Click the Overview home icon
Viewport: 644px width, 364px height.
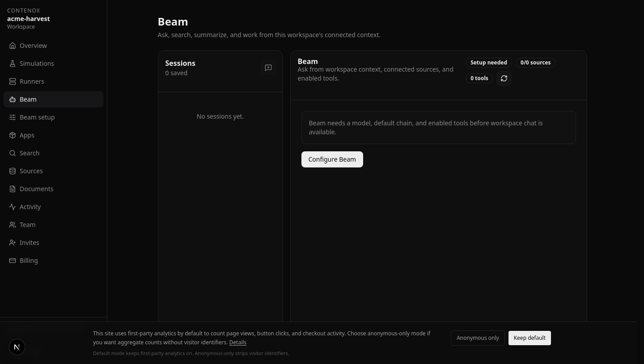(x=13, y=46)
